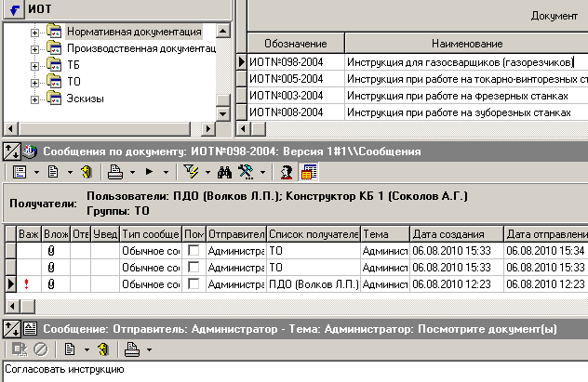Toggle the checkbox in the second message row
Screen dimensions: 588x382
(194, 267)
